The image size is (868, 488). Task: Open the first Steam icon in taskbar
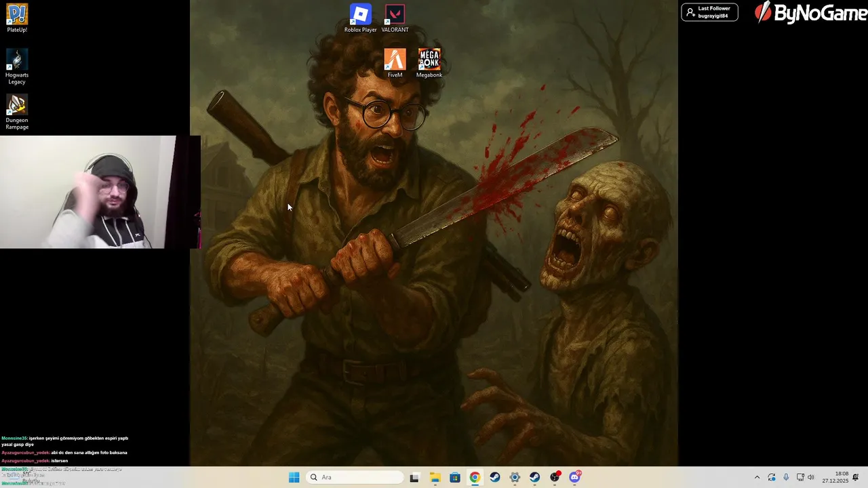pyautogui.click(x=494, y=477)
